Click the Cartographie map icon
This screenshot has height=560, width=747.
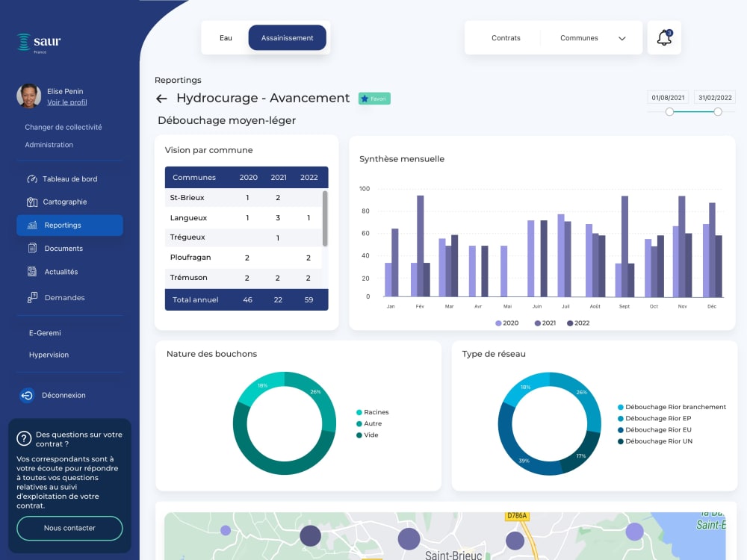pyautogui.click(x=32, y=202)
